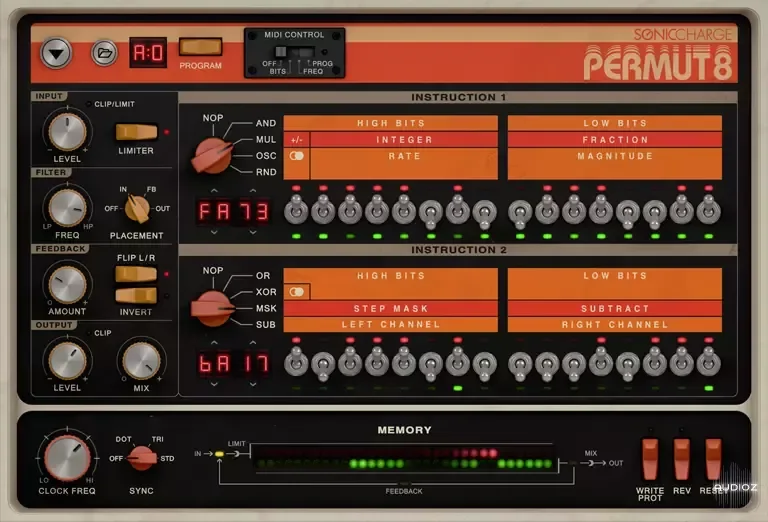This screenshot has height=522, width=768.
Task: Select MUL operator for Instruction 1
Action: (x=265, y=140)
